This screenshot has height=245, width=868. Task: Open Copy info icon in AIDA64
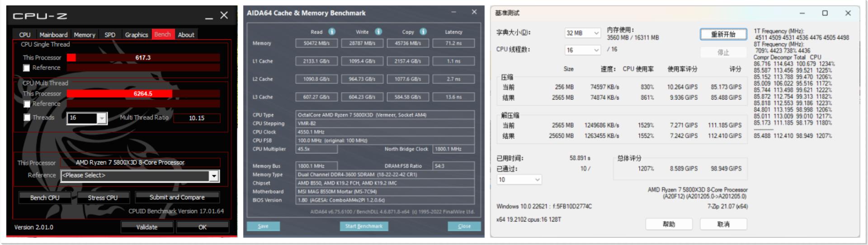tap(423, 32)
